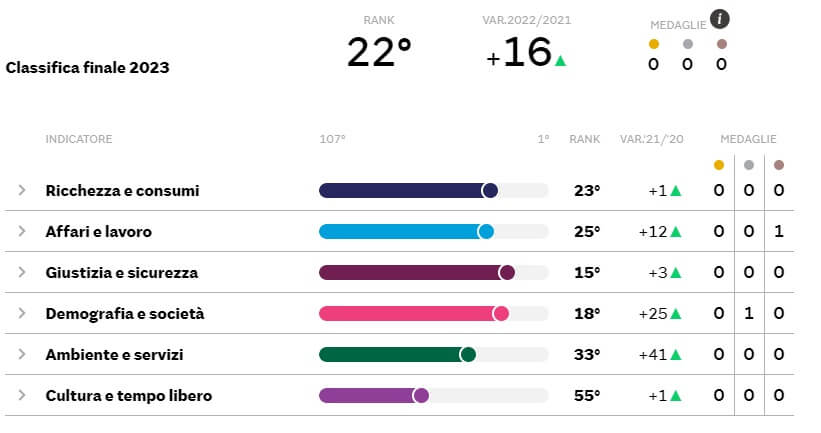The image size is (821, 433).
Task: Click the gold medal dot in header
Action: (654, 44)
